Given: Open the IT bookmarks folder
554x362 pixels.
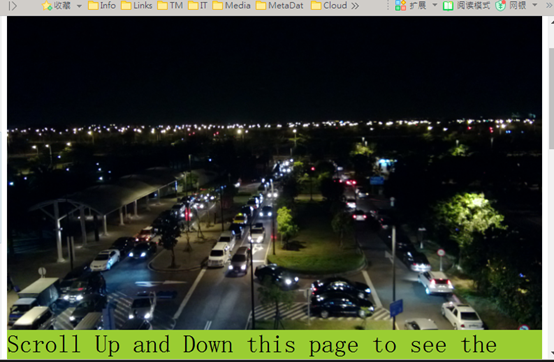Looking at the screenshot, I should click(x=198, y=6).
